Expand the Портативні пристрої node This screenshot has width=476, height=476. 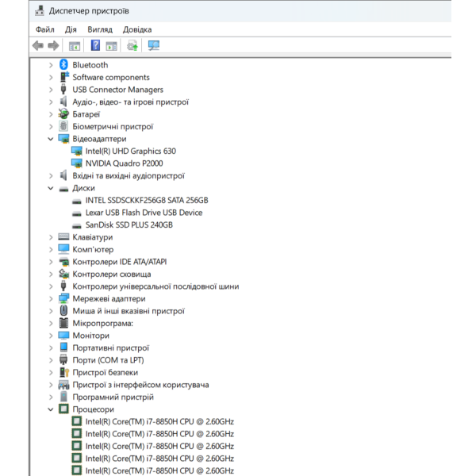tap(51, 348)
